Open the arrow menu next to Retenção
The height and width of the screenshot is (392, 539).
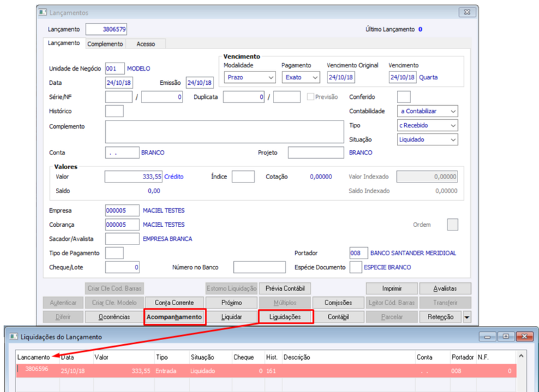point(467,317)
